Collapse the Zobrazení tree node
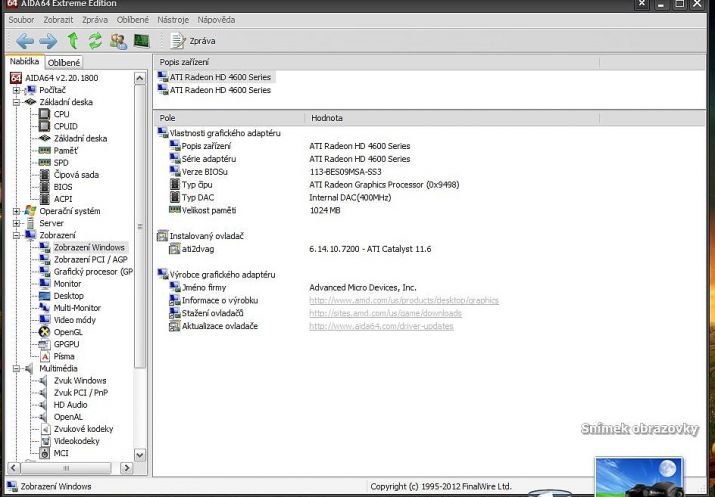Image resolution: width=715 pixels, height=497 pixels. (x=16, y=235)
